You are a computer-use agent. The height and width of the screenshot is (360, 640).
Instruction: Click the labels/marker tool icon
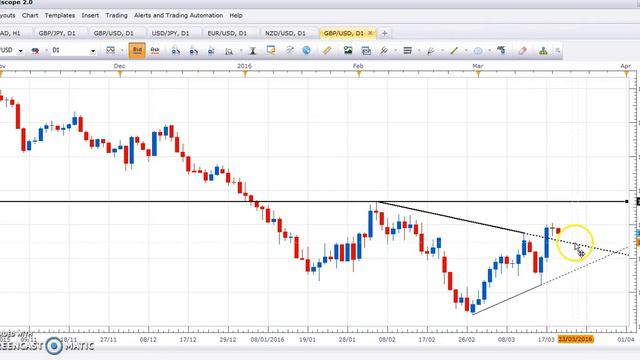coord(501,50)
